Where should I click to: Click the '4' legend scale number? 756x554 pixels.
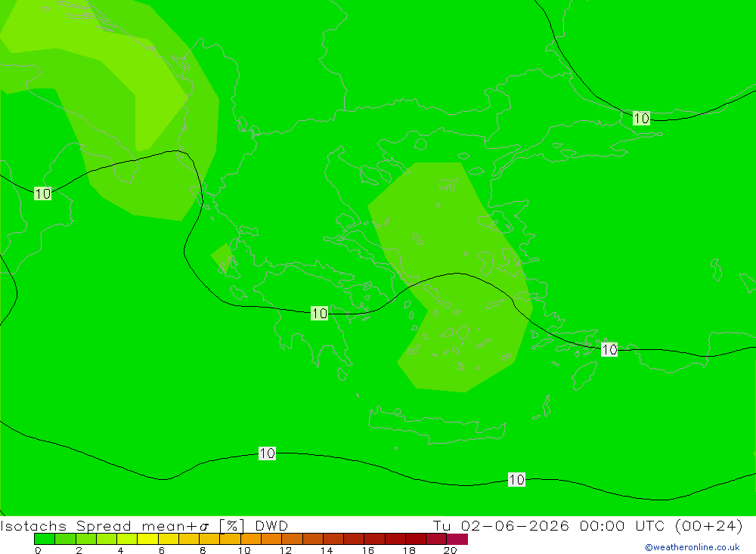(120, 550)
